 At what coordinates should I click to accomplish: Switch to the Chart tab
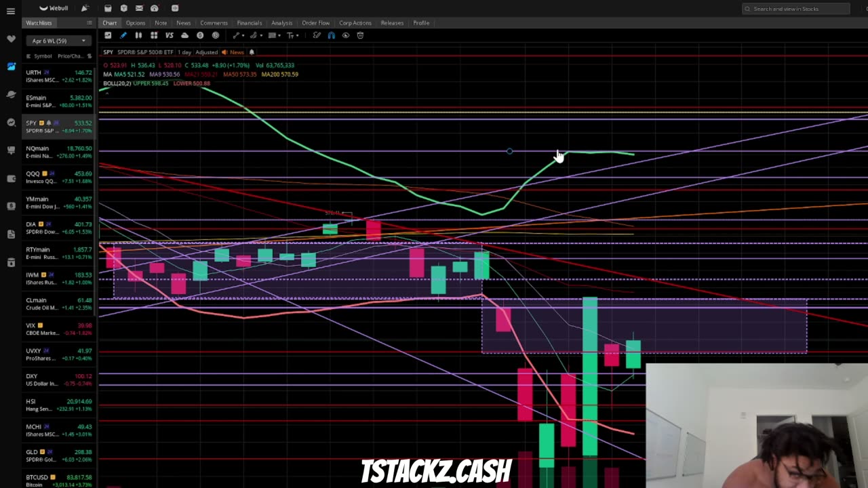109,23
